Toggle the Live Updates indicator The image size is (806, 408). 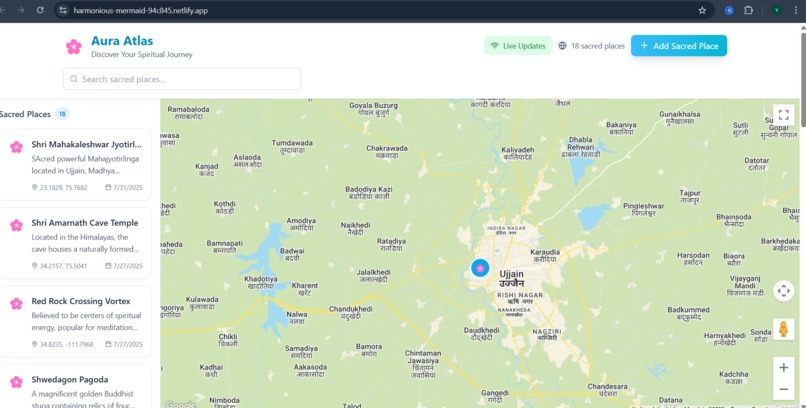pos(518,46)
